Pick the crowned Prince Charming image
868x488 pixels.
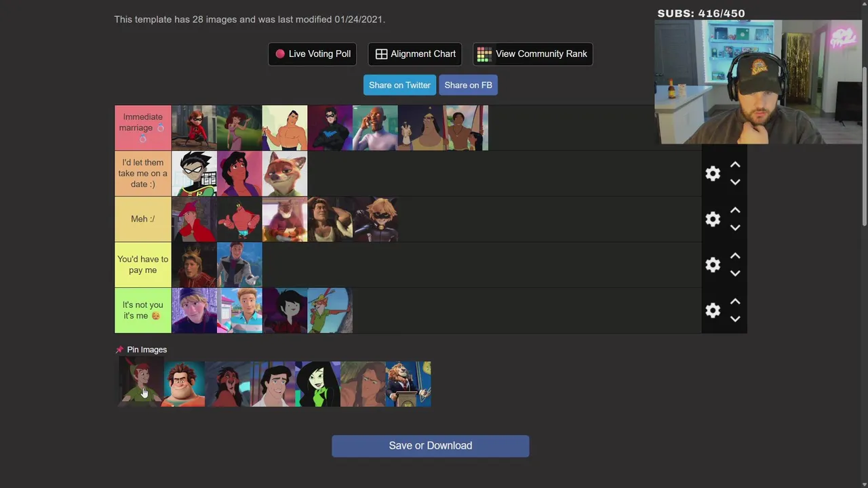click(194, 264)
